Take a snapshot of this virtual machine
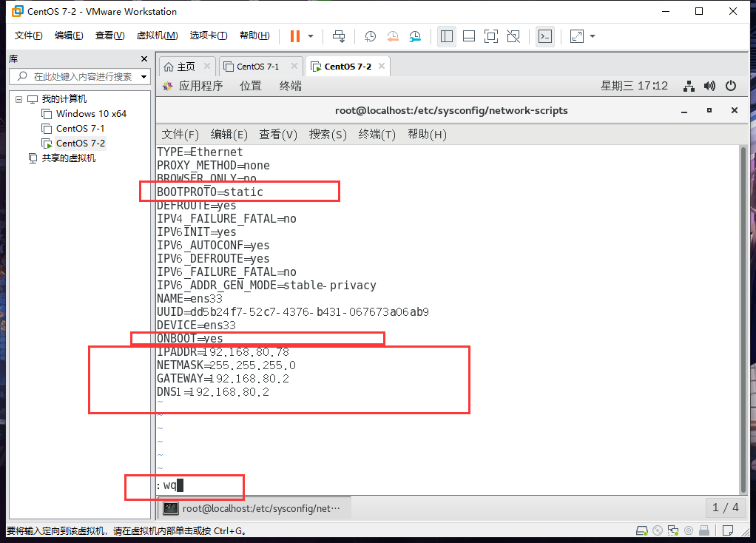This screenshot has height=543, width=756. pyautogui.click(x=370, y=36)
